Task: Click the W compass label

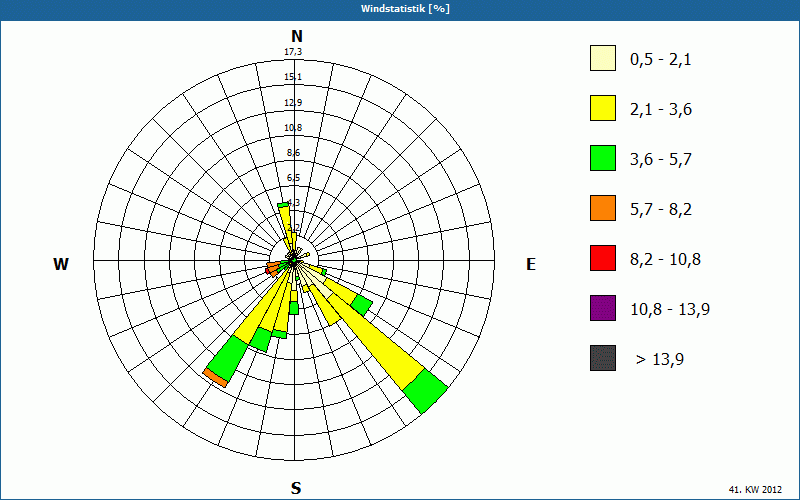Action: pos(61,264)
